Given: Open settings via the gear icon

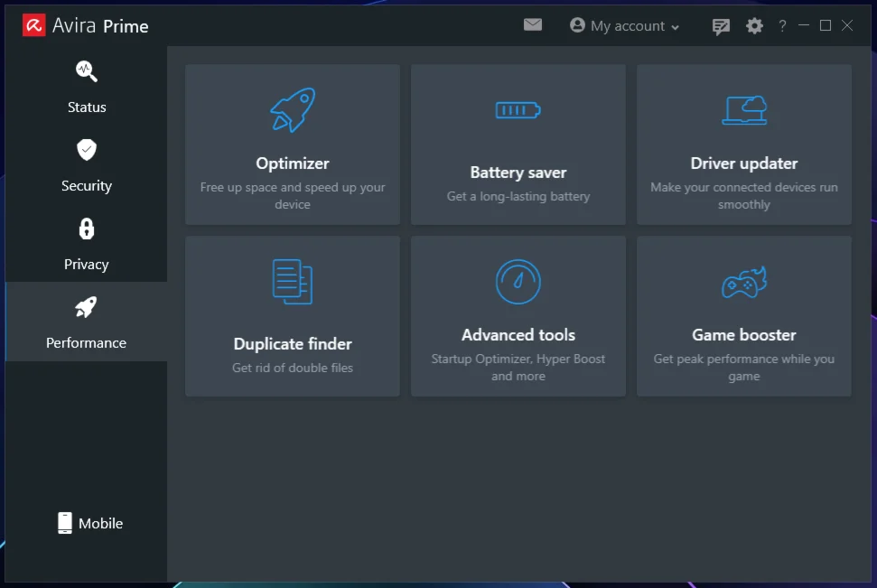Looking at the screenshot, I should 754,26.
